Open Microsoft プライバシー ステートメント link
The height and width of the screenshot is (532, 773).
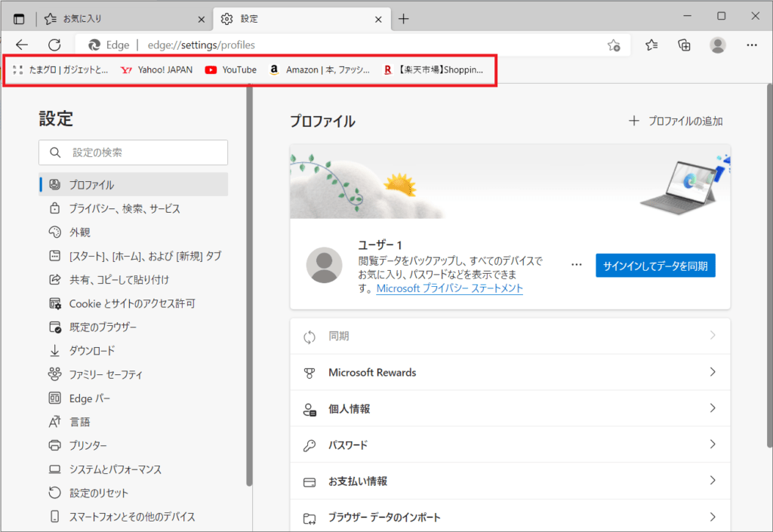[x=449, y=288]
